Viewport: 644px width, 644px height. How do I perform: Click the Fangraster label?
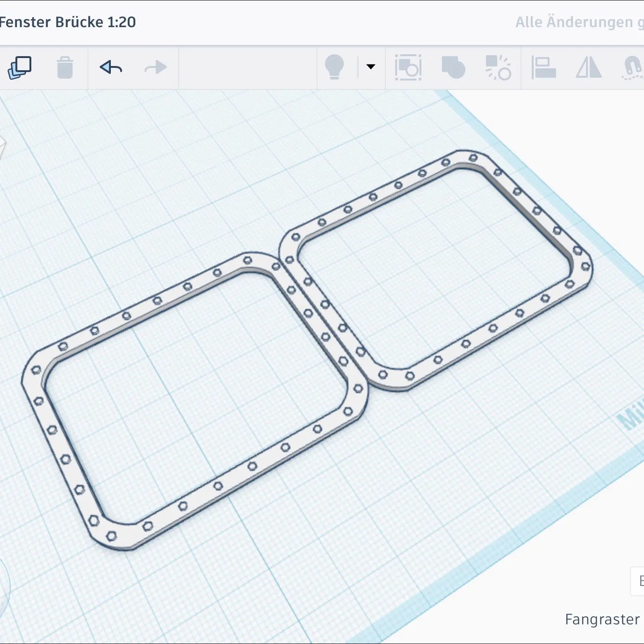602,619
